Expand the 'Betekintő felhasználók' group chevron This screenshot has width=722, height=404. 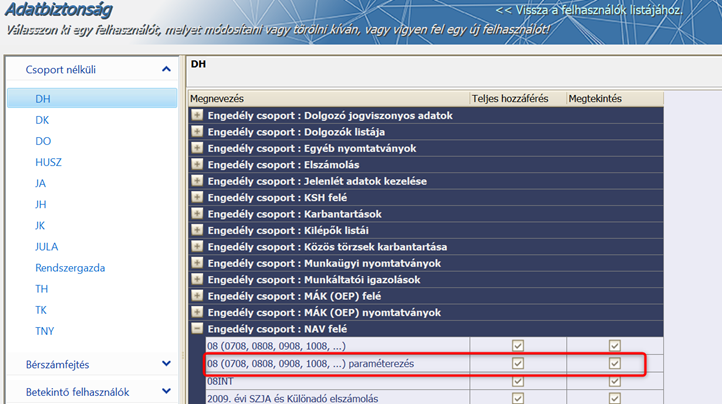[166, 392]
